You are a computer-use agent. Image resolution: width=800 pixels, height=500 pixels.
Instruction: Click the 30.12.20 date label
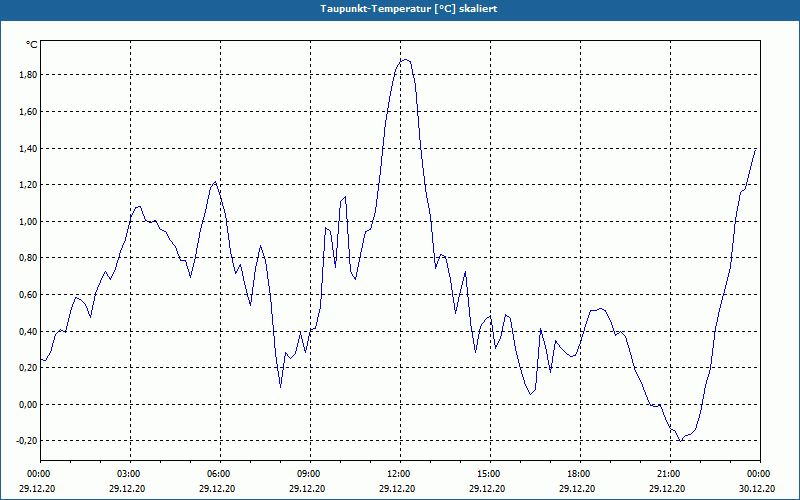tap(757, 489)
